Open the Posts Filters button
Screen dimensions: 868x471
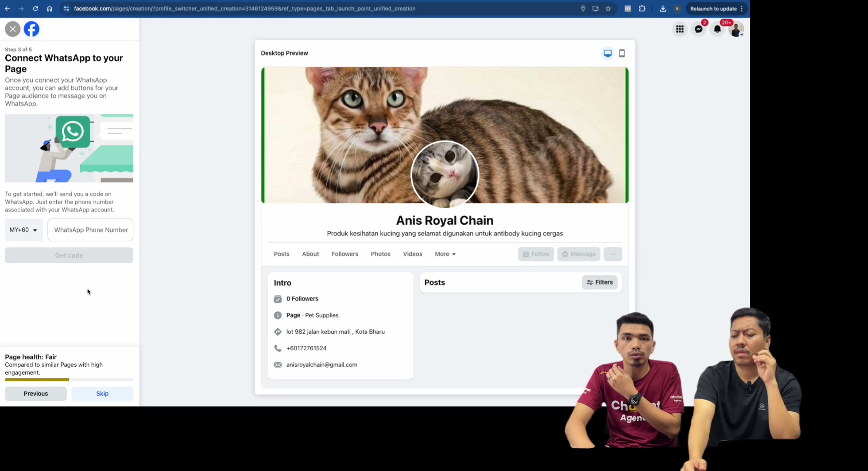pos(600,282)
